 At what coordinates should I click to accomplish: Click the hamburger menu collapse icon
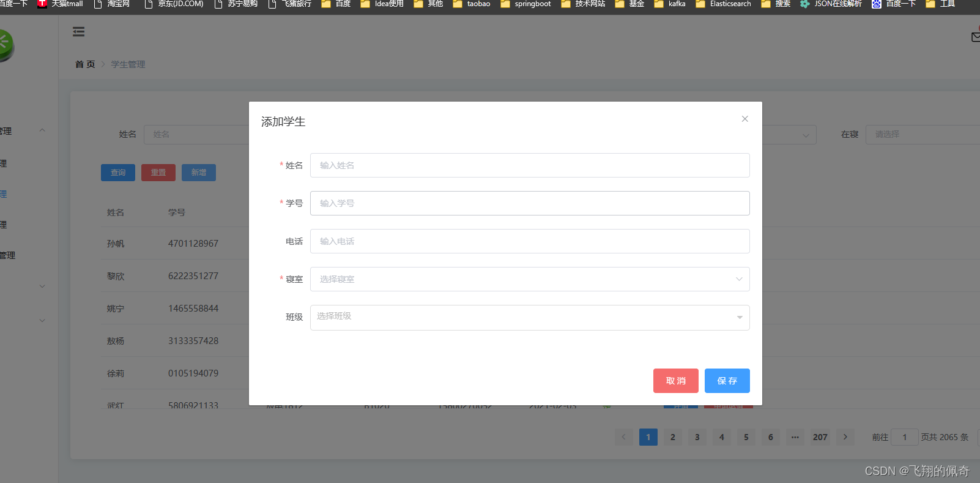pos(78,32)
